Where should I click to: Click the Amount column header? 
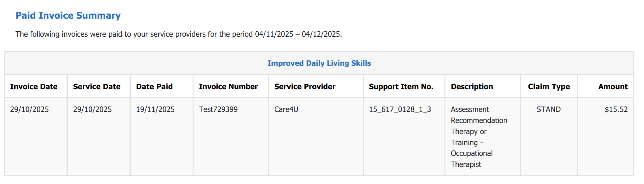tap(613, 87)
